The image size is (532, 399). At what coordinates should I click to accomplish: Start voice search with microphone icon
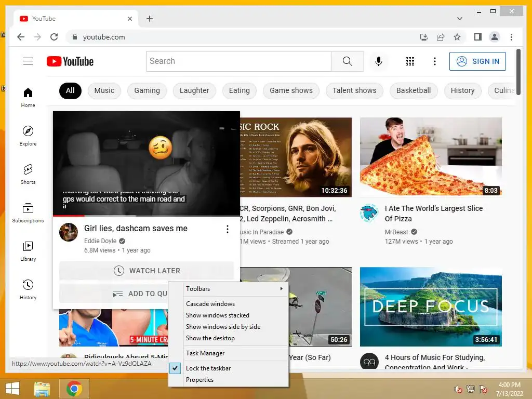click(379, 61)
